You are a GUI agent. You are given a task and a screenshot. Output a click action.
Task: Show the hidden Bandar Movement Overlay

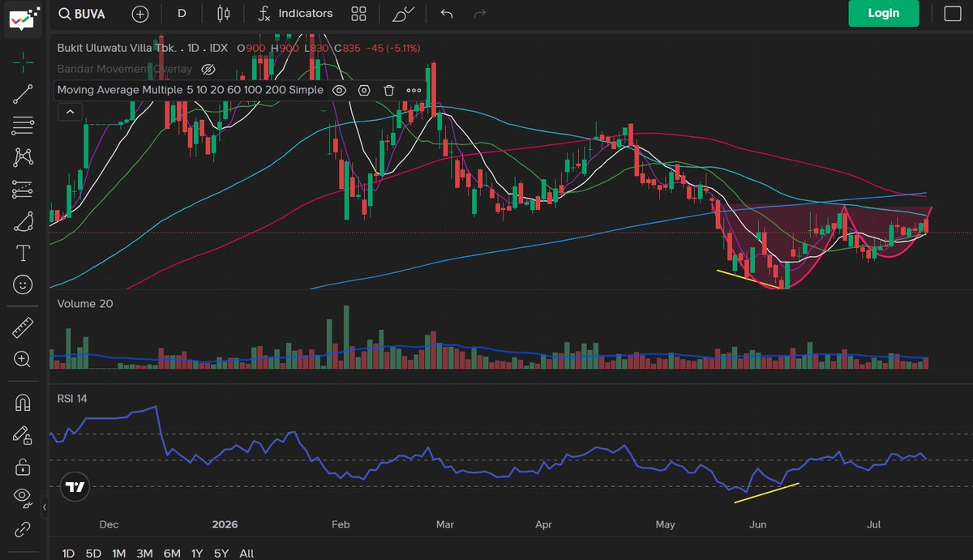[207, 69]
